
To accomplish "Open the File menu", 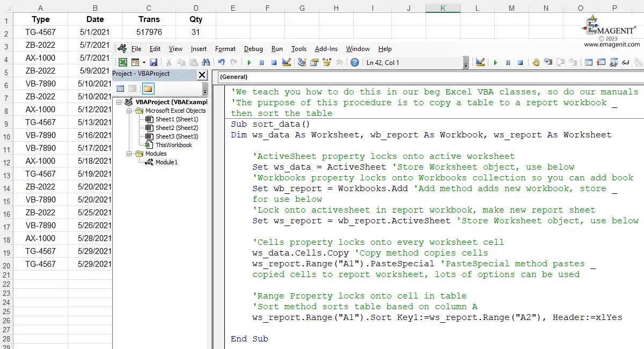I will [136, 49].
